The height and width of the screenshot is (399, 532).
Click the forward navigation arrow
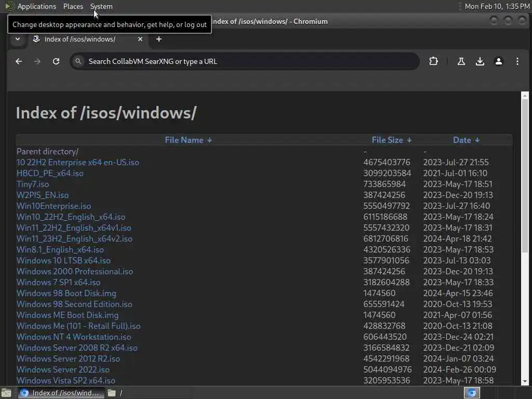pyautogui.click(x=37, y=61)
